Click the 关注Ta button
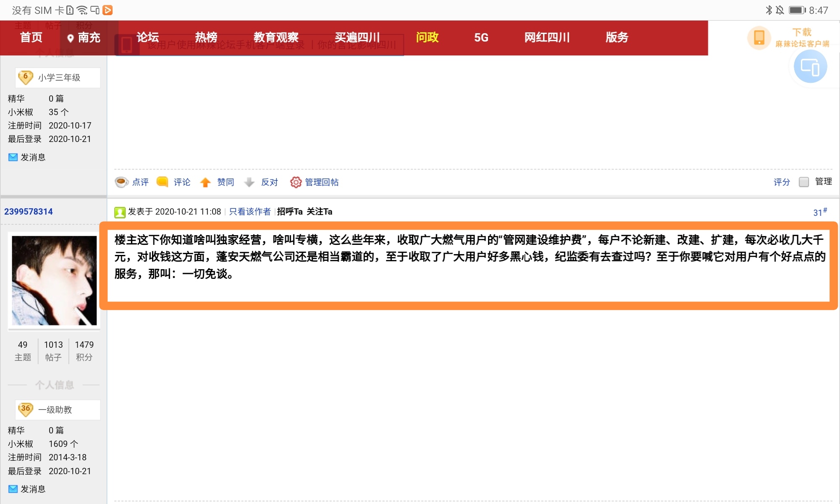 [x=319, y=212]
